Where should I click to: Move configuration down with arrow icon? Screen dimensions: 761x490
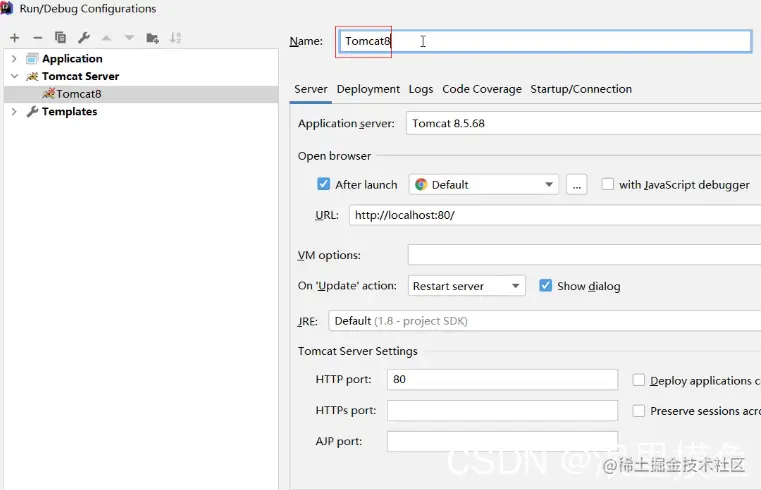(x=129, y=38)
